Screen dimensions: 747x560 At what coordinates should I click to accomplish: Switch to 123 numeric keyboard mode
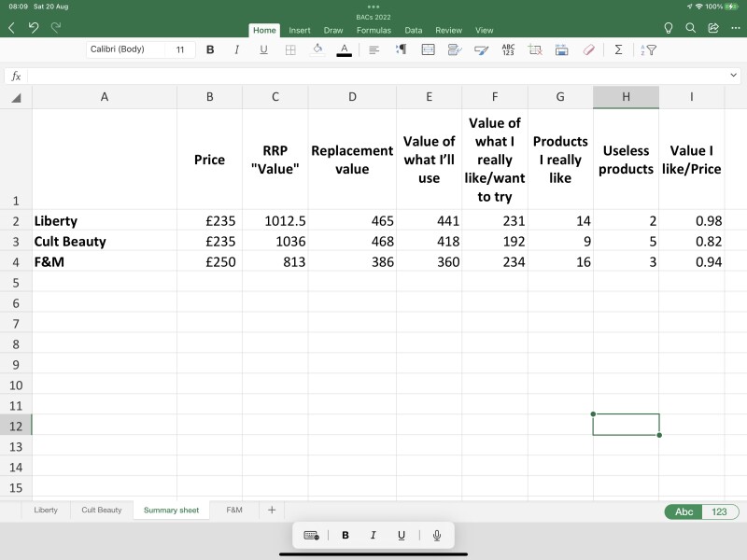point(719,511)
